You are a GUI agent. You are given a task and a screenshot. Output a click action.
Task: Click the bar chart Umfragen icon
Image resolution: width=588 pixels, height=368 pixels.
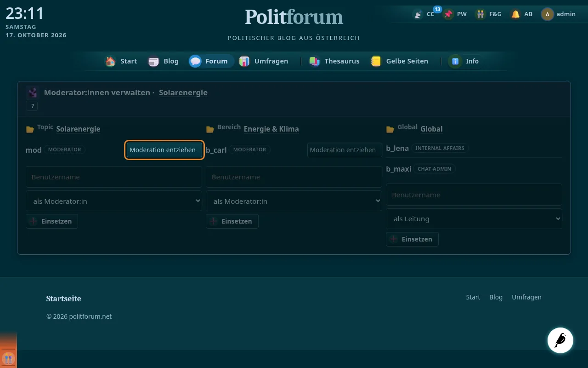(x=244, y=61)
